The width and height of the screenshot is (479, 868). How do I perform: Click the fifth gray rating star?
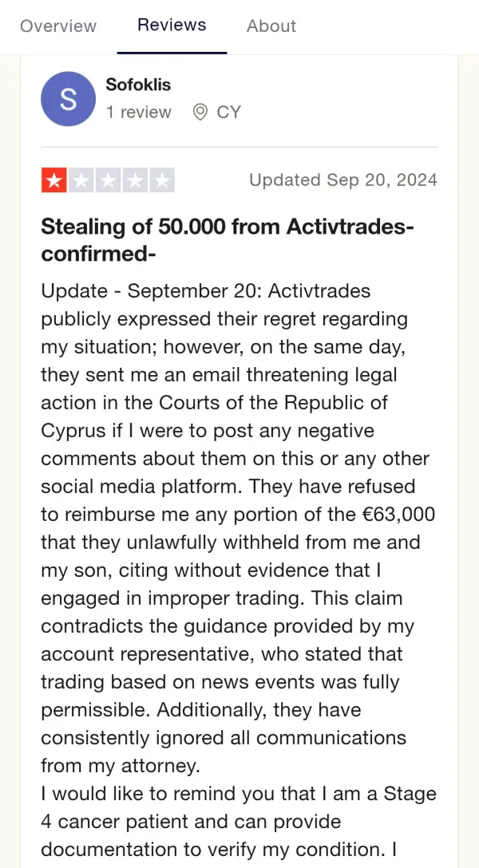point(162,180)
